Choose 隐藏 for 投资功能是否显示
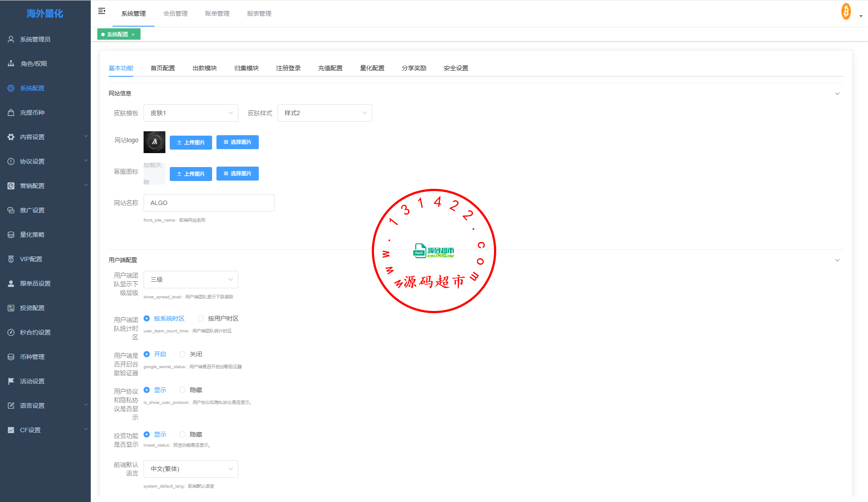 tap(182, 434)
